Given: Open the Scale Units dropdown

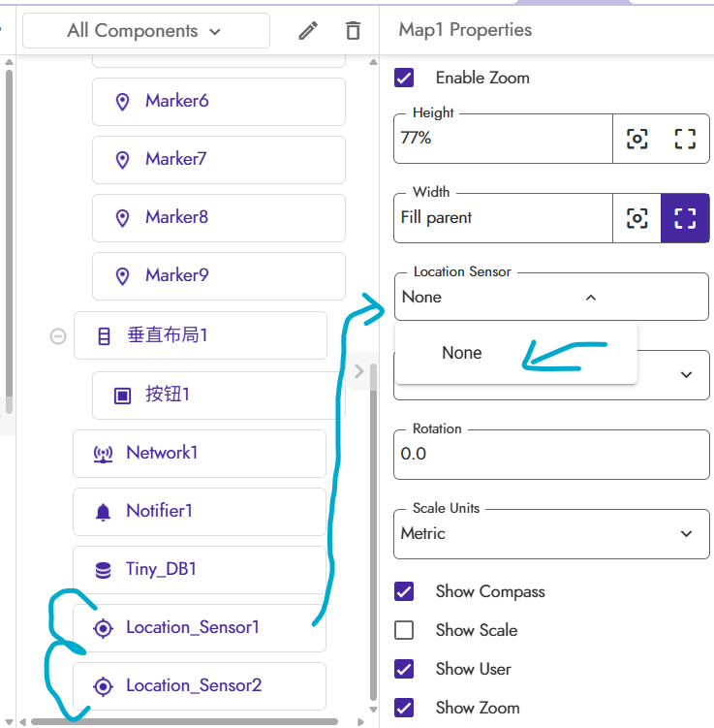Looking at the screenshot, I should pos(550,533).
